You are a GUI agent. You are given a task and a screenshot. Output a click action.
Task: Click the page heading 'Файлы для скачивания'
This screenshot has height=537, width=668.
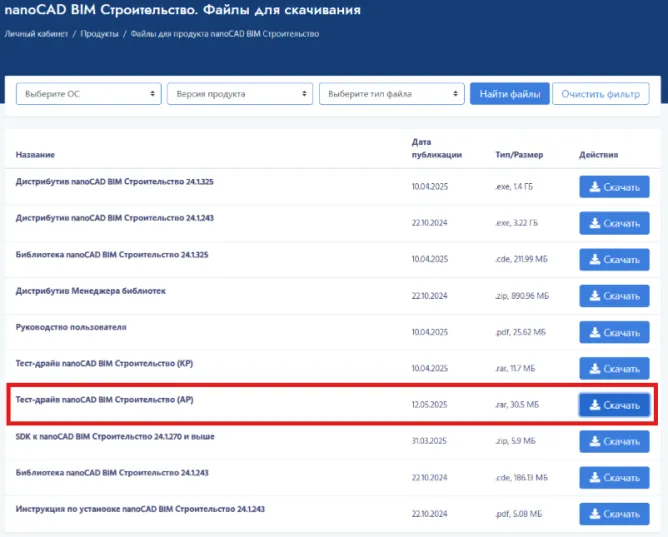point(282,9)
